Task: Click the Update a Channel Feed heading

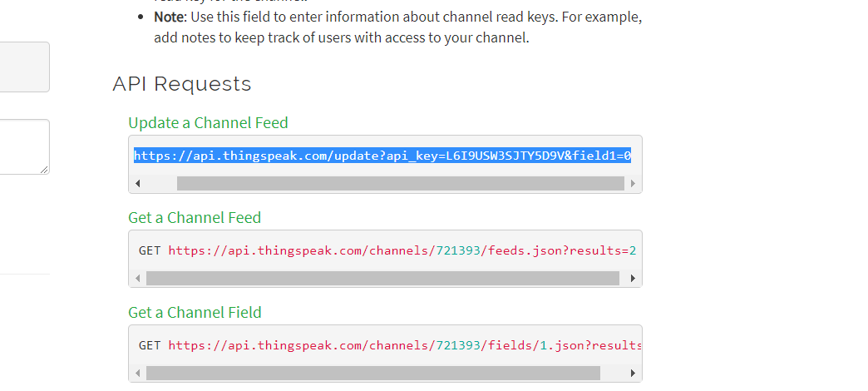Action: coord(208,122)
